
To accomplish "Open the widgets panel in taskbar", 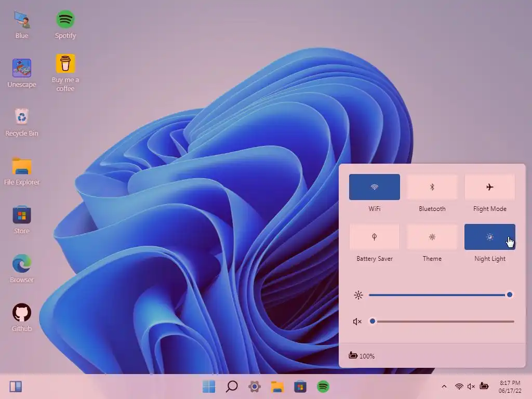I will [x=16, y=387].
